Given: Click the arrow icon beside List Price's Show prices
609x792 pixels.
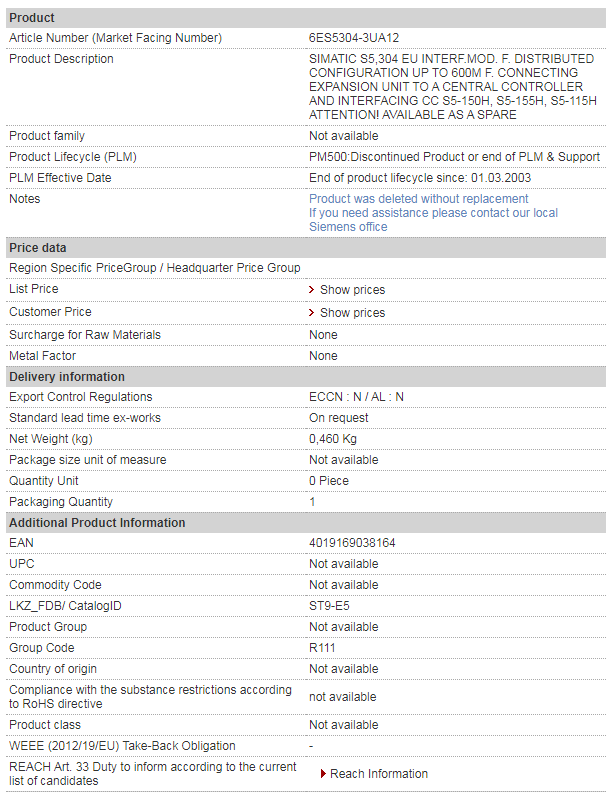Looking at the screenshot, I should [312, 290].
